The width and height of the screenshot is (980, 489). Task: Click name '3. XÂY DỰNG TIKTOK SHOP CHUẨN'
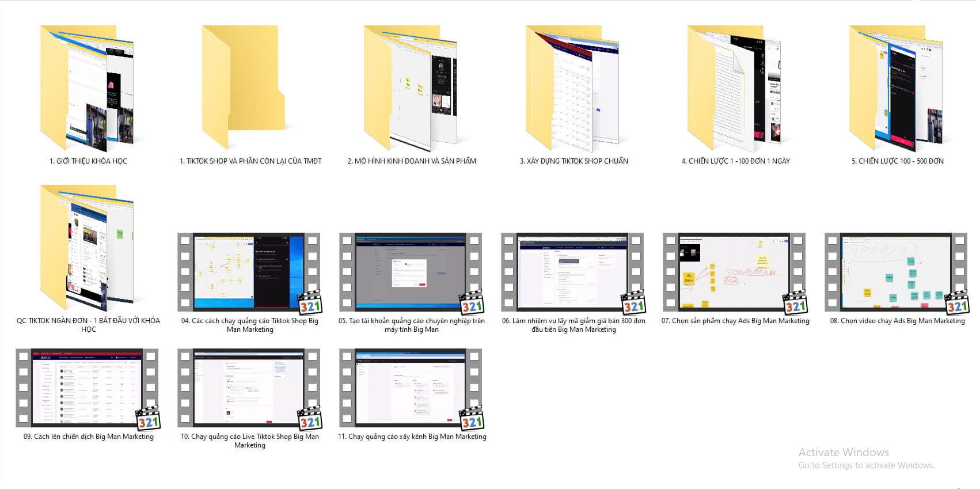tap(573, 161)
